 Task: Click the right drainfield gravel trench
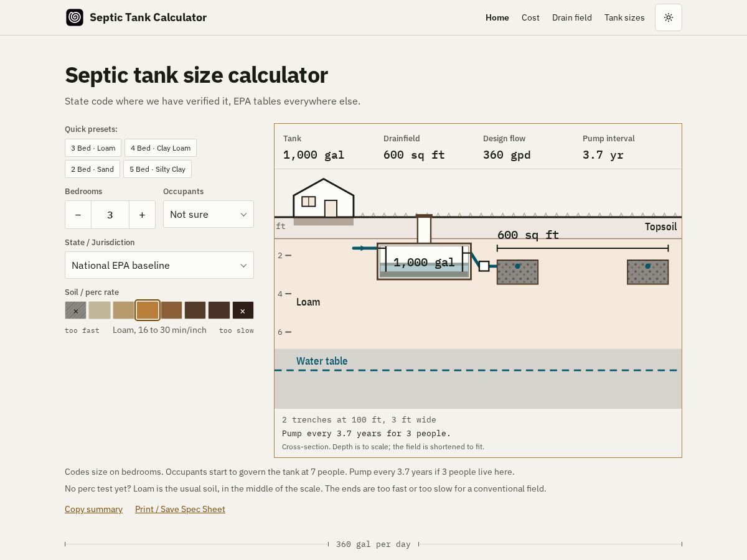[647, 272]
